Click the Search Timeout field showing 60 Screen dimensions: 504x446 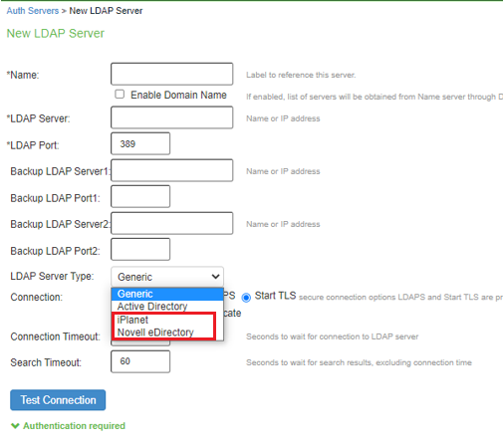click(x=140, y=361)
